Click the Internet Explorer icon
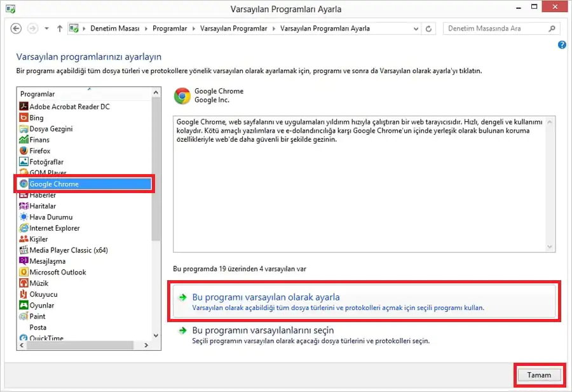The image size is (572, 392). 24,228
